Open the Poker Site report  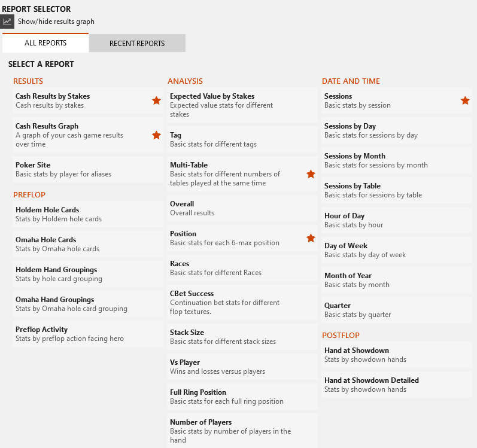click(x=88, y=170)
